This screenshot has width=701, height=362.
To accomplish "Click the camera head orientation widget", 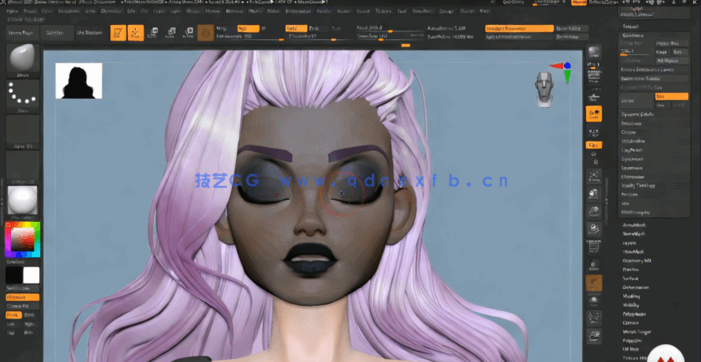I will click(545, 88).
